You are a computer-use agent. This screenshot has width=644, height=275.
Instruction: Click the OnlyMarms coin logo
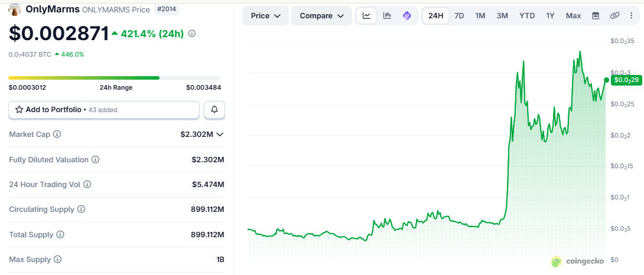click(15, 9)
